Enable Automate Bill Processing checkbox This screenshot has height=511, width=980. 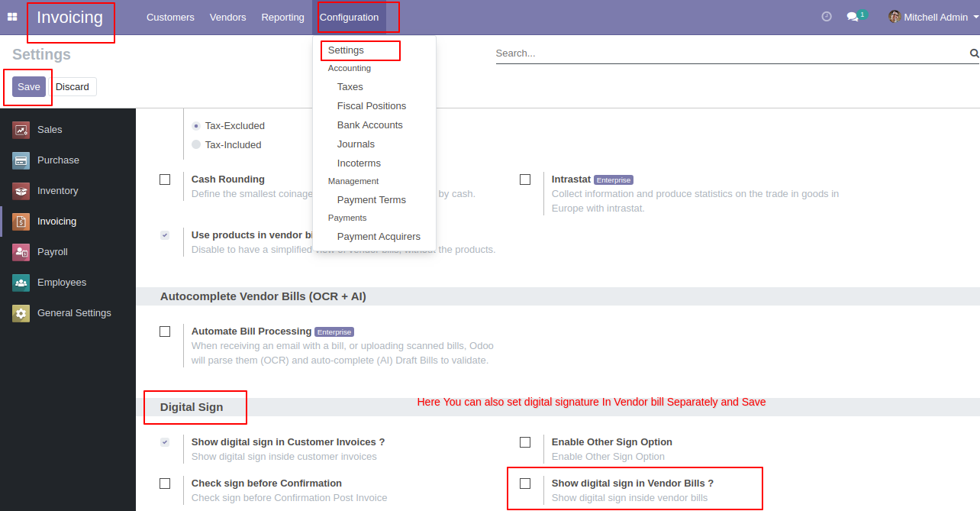tap(165, 332)
